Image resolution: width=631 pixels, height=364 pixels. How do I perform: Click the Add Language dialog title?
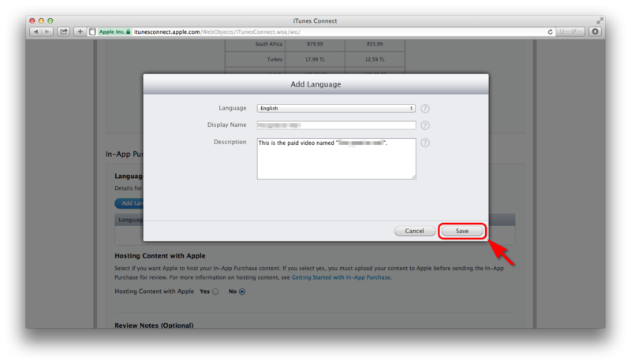(x=316, y=84)
